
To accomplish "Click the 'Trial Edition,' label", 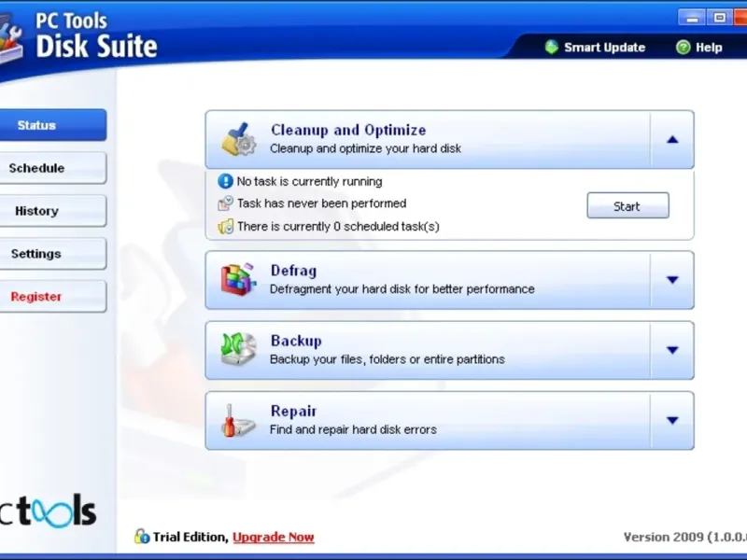I will coord(191,538).
